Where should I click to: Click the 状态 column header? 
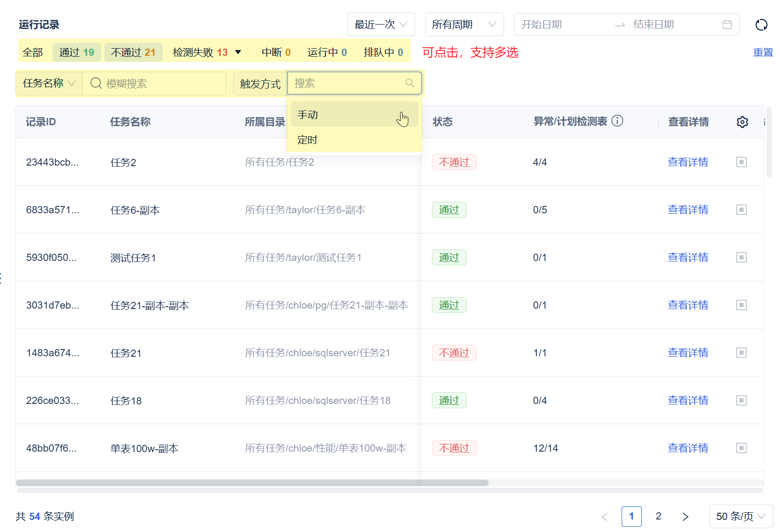(x=442, y=122)
